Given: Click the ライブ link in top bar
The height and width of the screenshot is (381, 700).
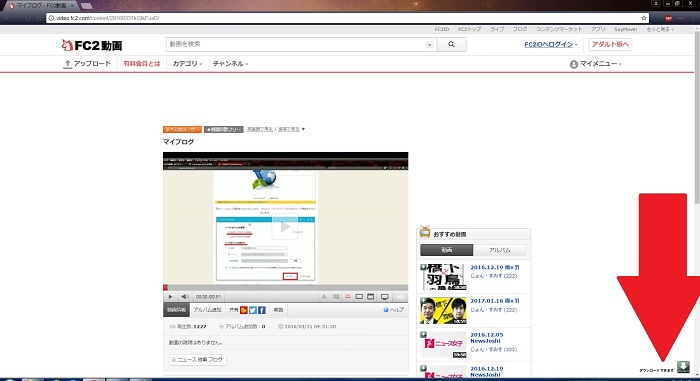Looking at the screenshot, I should pos(497,29).
